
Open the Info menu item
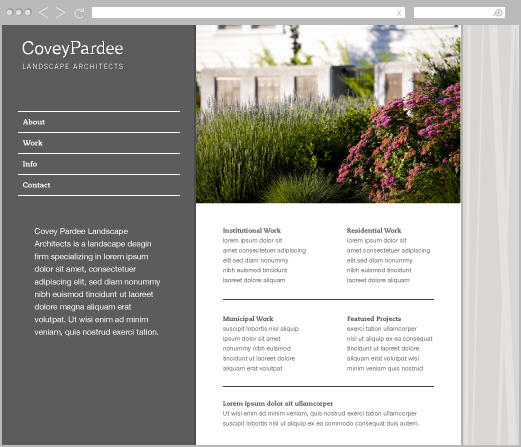tap(99, 164)
